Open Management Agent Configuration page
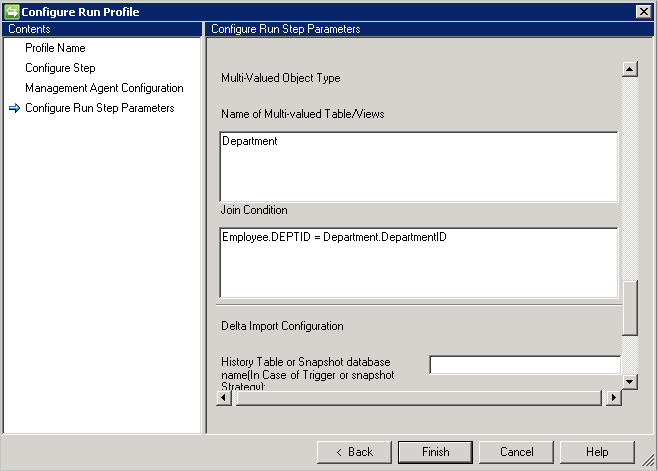 (104, 88)
